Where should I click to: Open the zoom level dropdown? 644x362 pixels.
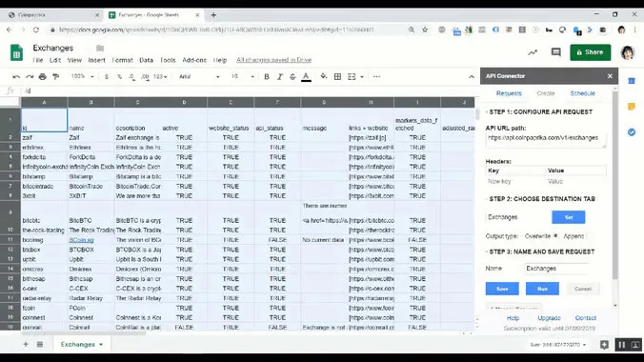(83, 76)
